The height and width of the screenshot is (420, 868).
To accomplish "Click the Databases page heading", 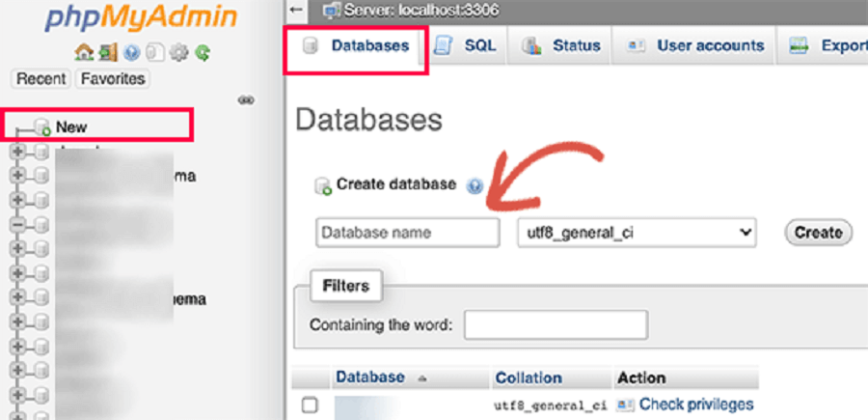I will point(368,120).
